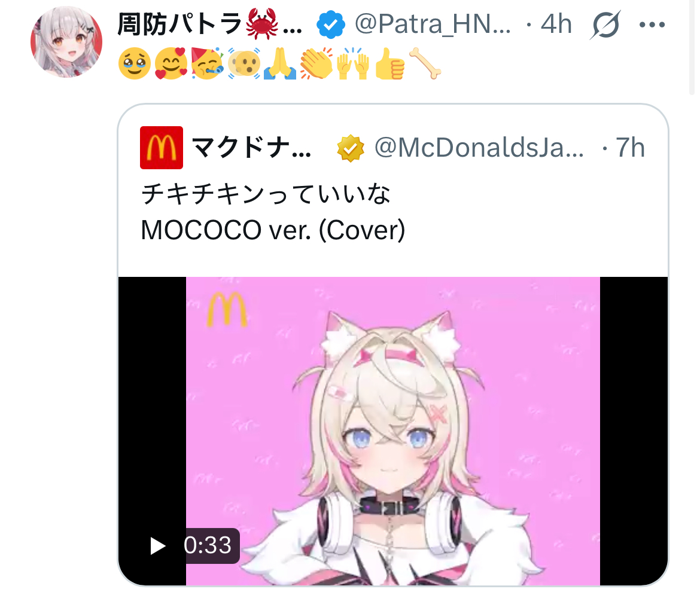Open the quoted text チキチキンっていいな
Viewport: 700px width, 601px height.
tap(266, 194)
